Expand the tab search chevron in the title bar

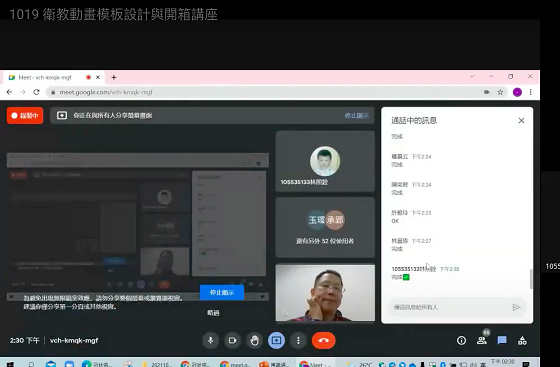click(x=472, y=76)
